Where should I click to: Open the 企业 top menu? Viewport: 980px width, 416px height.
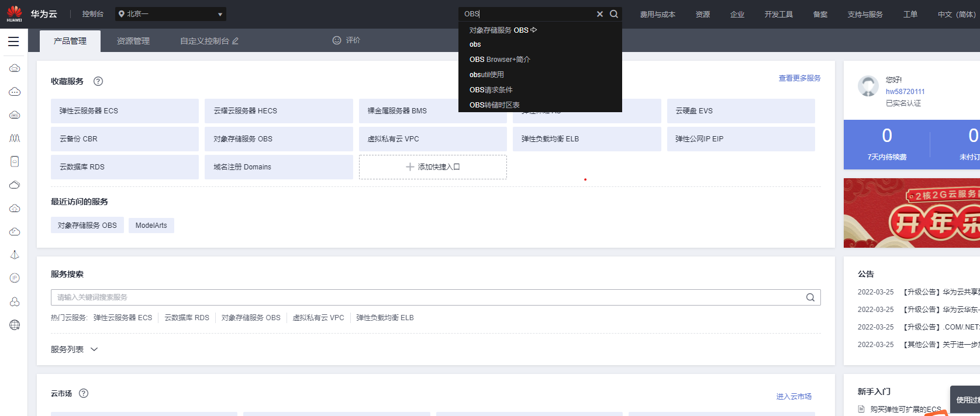pos(737,14)
